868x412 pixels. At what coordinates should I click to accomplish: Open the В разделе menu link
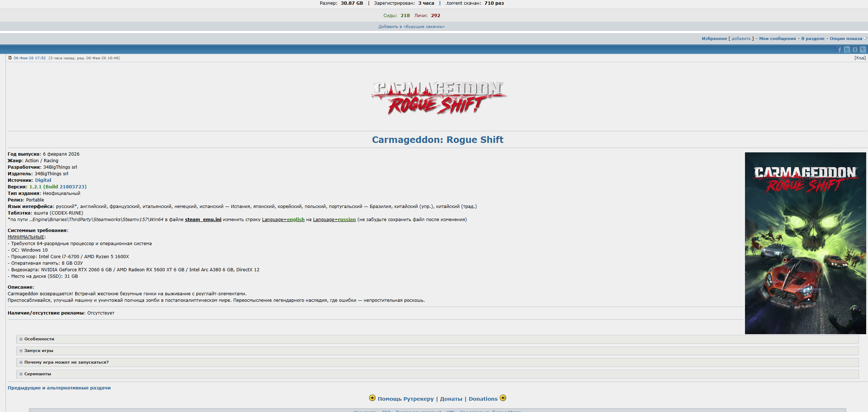tap(813, 39)
